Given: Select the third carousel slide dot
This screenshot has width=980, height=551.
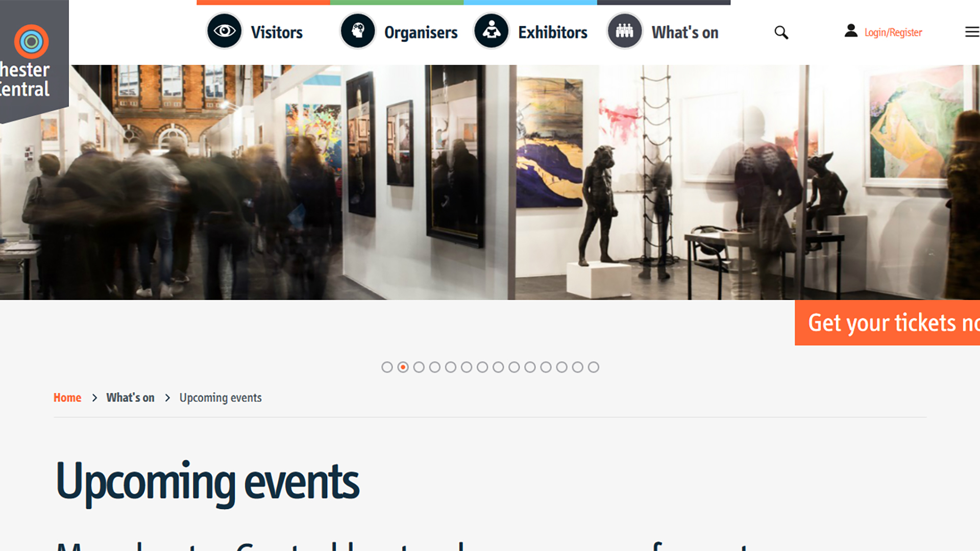Looking at the screenshot, I should tap(419, 367).
